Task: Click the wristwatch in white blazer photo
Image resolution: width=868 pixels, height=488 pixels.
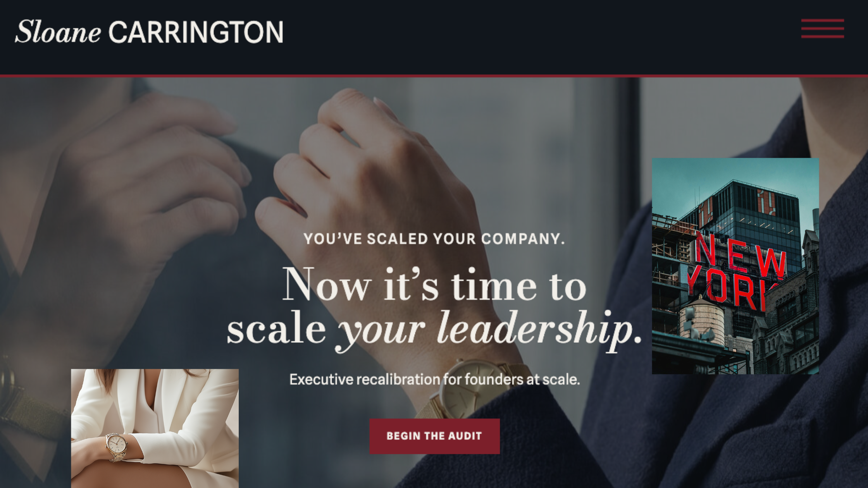Action: coord(117,445)
